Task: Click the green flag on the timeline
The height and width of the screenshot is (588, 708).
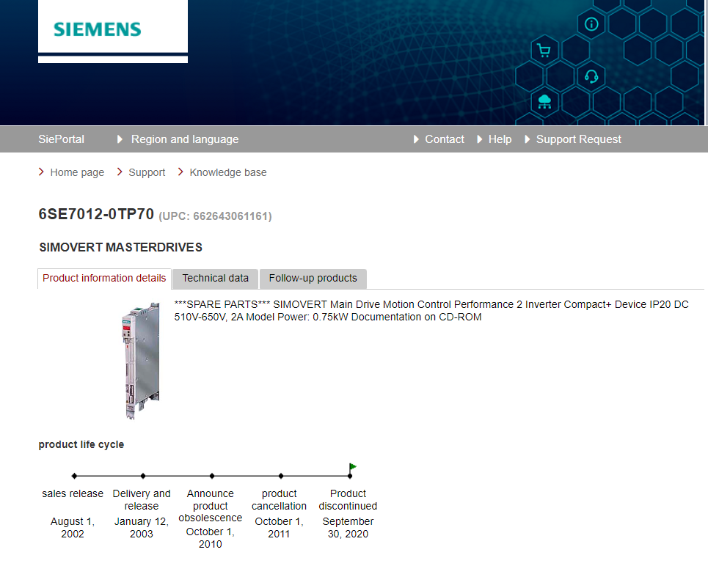Action: [x=353, y=466]
